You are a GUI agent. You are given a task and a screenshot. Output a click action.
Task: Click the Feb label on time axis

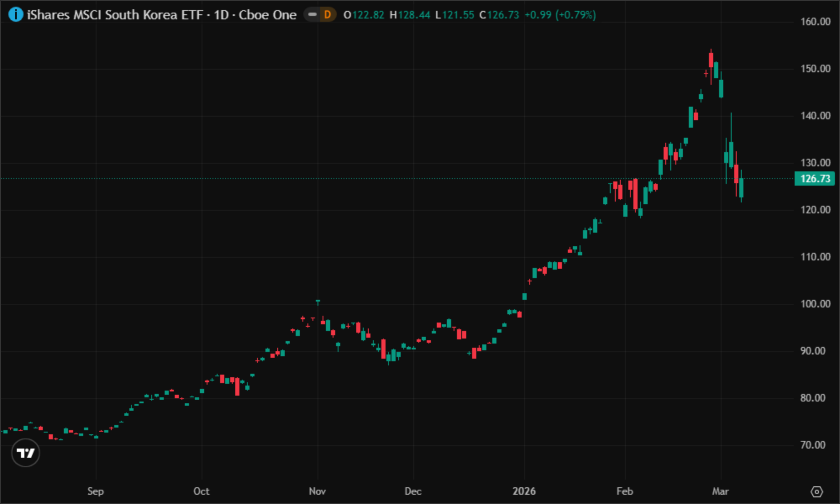[625, 491]
